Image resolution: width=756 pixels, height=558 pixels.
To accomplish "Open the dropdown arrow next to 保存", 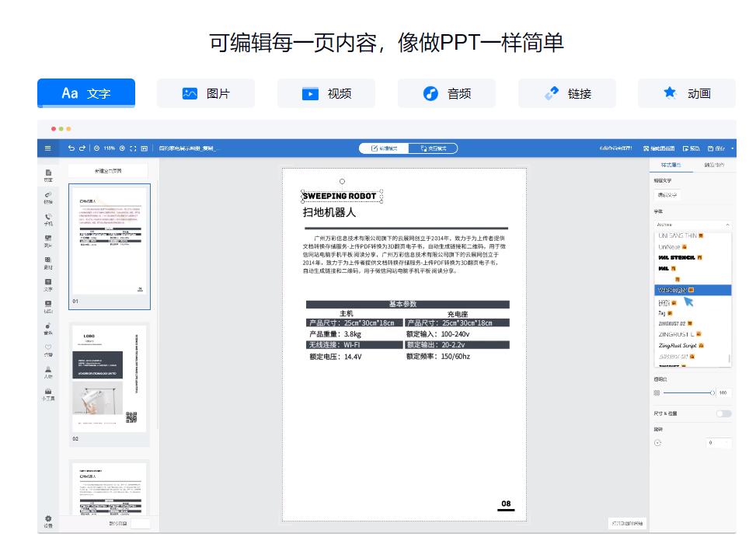I will (x=732, y=148).
